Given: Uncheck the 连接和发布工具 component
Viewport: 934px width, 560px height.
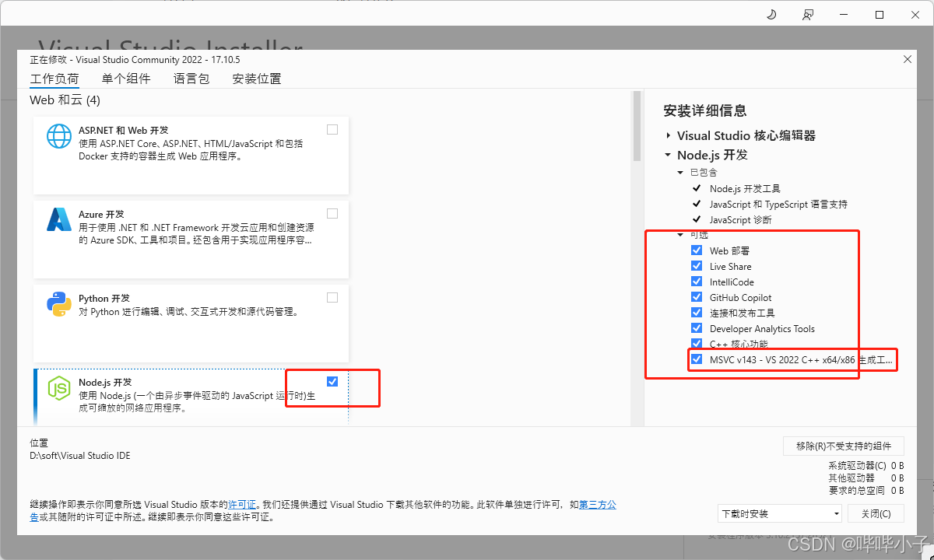Looking at the screenshot, I should click(697, 313).
